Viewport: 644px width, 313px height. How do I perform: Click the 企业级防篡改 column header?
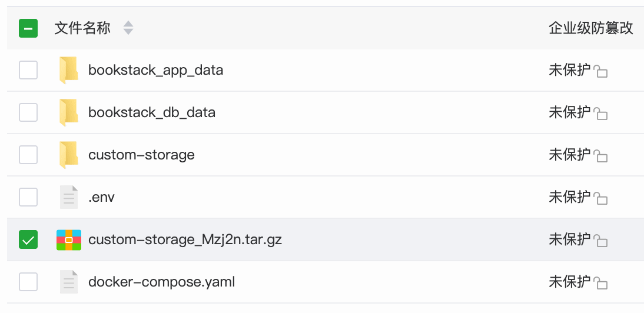pos(590,28)
